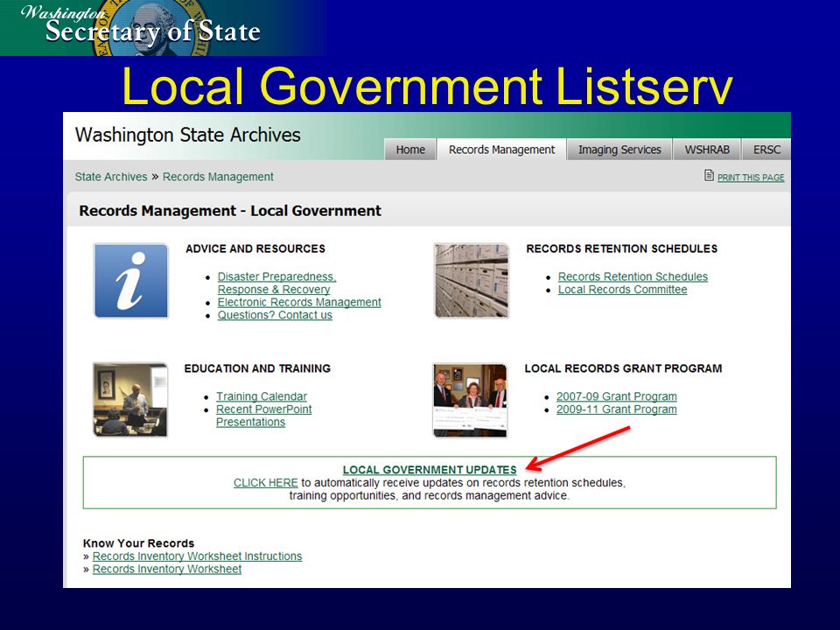Click the Records Management - Local Government heading
Screen dimensions: 840x630
tap(230, 211)
